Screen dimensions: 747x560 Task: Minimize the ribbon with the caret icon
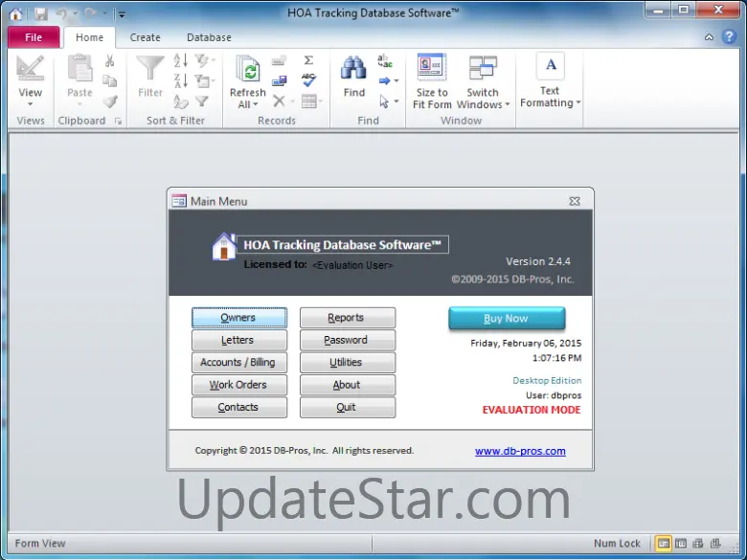click(709, 37)
